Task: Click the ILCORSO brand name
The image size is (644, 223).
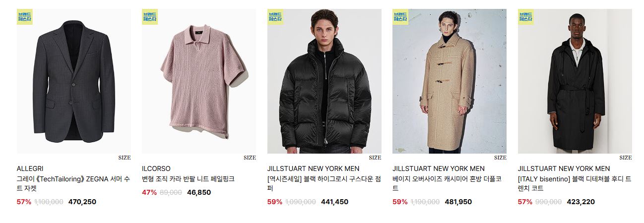Action: [x=156, y=169]
